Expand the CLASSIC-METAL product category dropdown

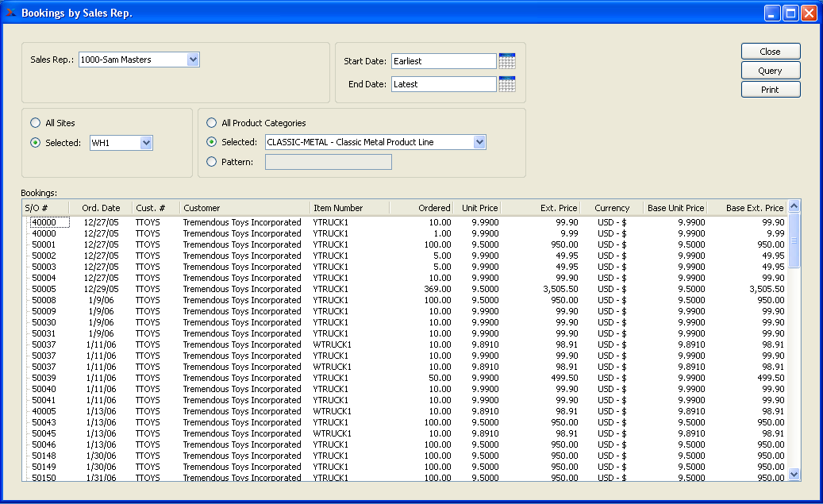click(x=479, y=142)
